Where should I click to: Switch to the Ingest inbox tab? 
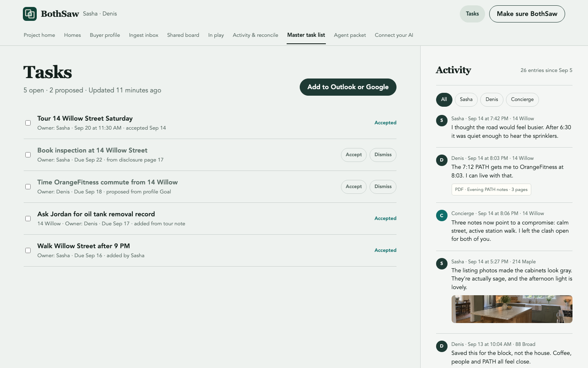click(x=144, y=35)
